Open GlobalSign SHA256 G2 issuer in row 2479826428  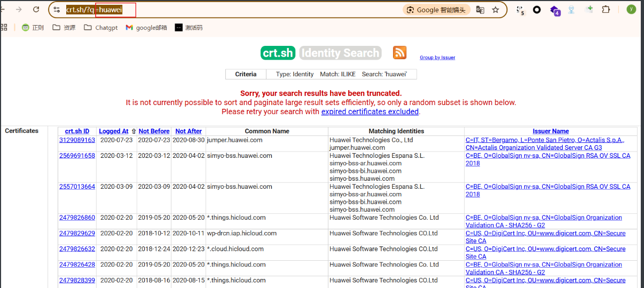(544, 268)
